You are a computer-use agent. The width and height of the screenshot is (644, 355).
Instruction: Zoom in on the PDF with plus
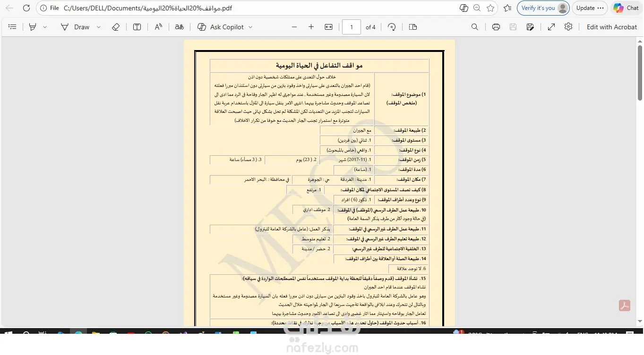point(311,27)
